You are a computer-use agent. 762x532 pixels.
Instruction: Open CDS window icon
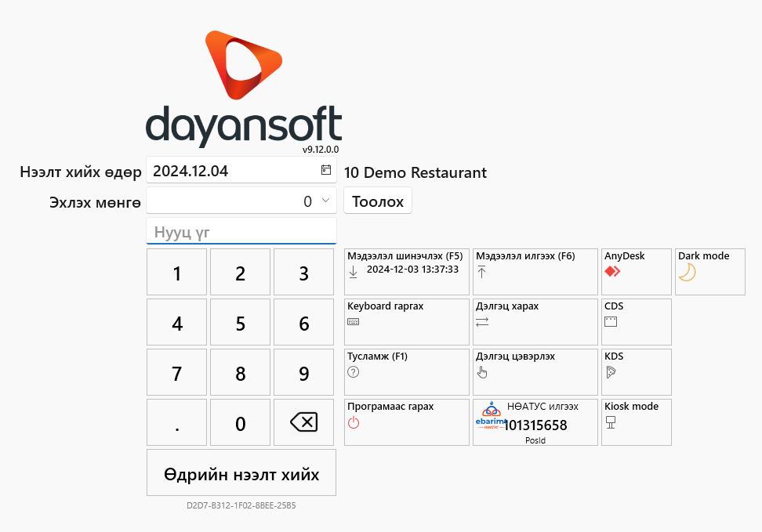(x=611, y=322)
